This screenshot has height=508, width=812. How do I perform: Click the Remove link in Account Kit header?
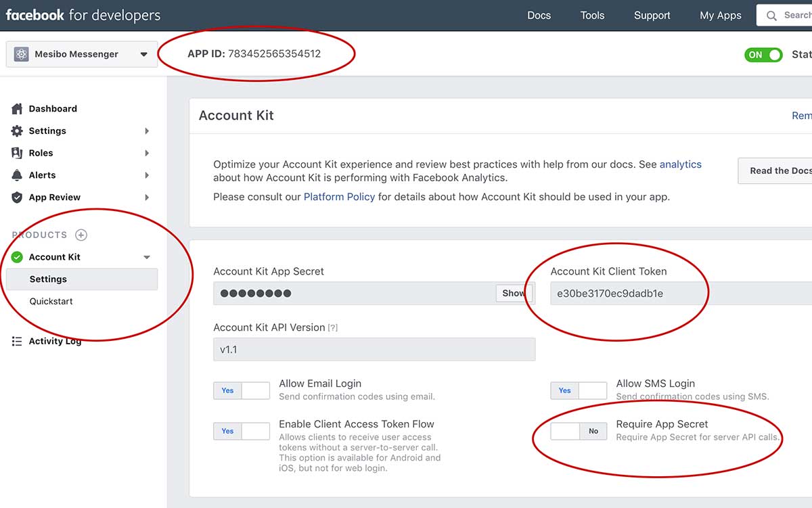(802, 116)
